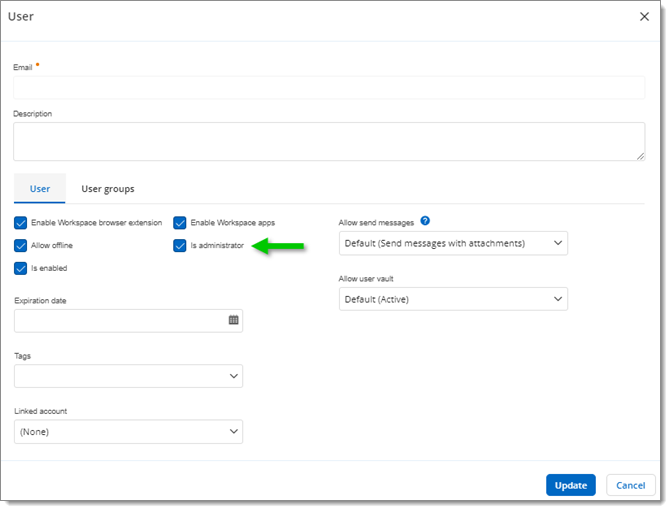This screenshot has width=671, height=511.
Task: Open the calendar picker for Expiration date
Action: point(233,320)
